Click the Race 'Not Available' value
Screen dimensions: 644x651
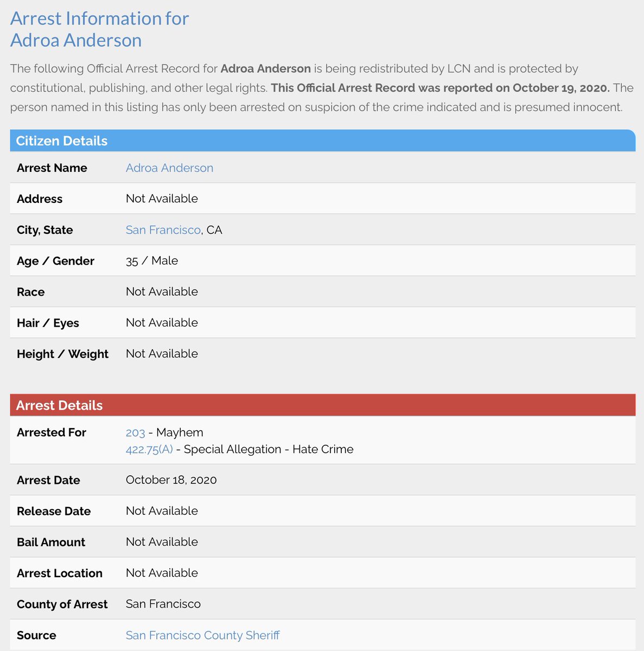(162, 292)
